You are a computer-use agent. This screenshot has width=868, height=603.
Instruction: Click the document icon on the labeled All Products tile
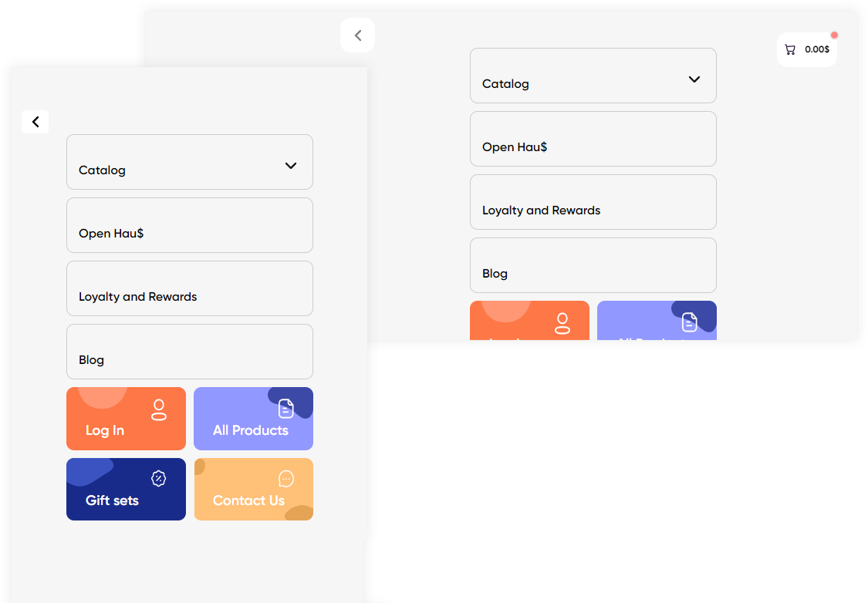click(286, 409)
